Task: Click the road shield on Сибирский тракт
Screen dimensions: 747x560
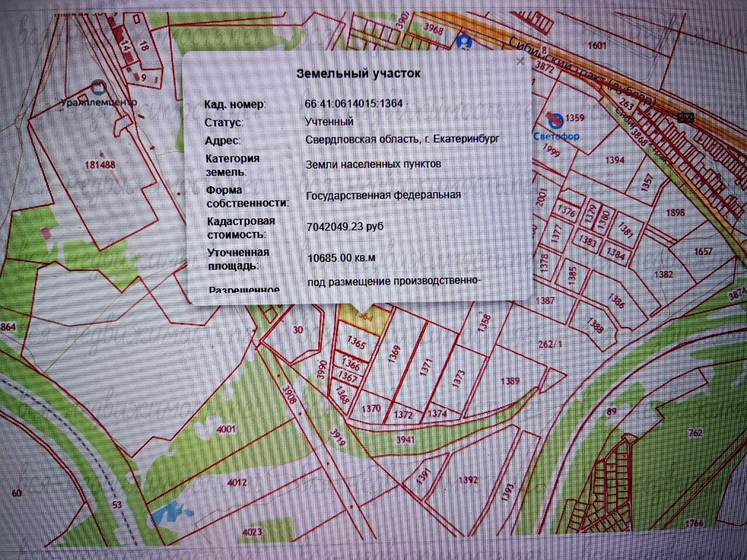Action: pyautogui.click(x=686, y=117)
